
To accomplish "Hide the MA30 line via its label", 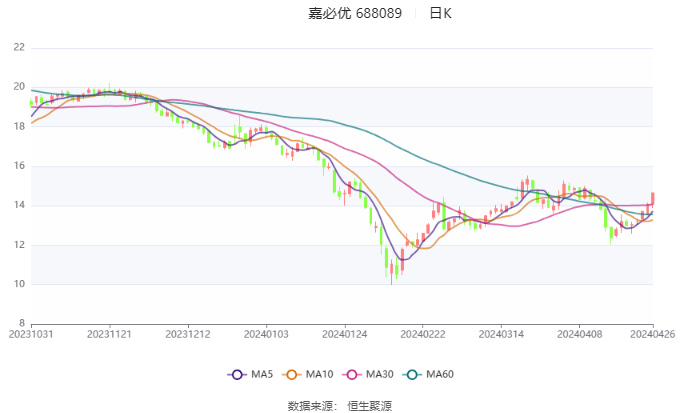I will tap(380, 374).
